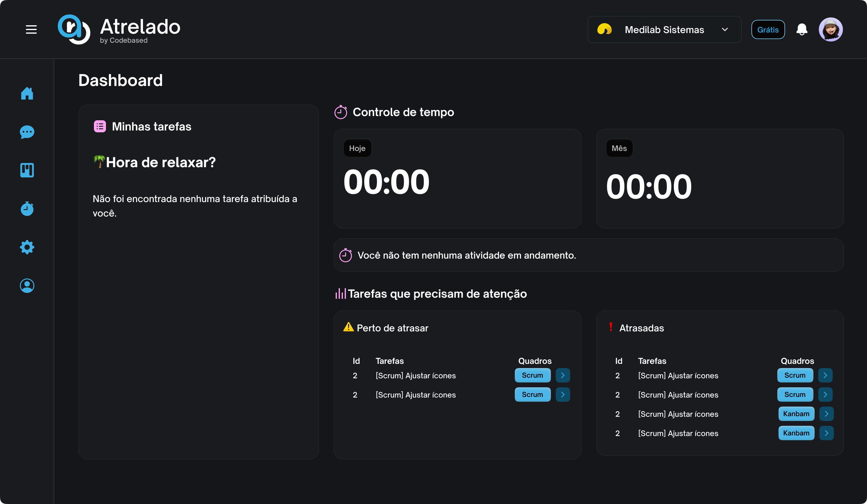Click the notifications bell icon

click(x=802, y=29)
